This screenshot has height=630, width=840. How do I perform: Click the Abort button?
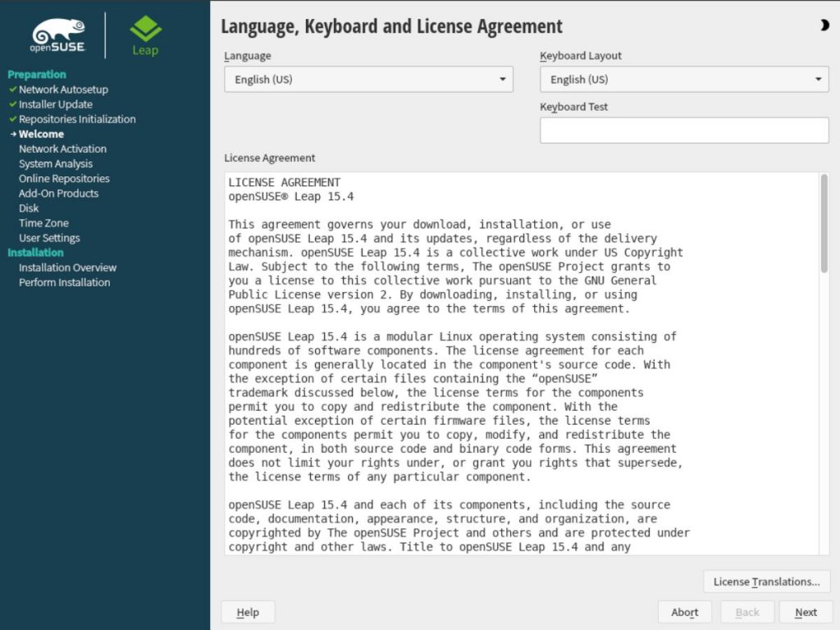(x=684, y=611)
